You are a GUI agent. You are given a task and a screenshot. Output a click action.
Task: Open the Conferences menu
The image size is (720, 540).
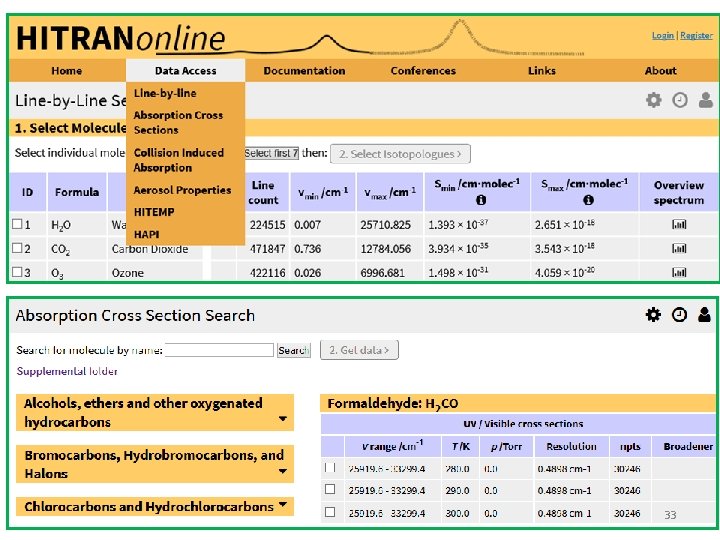[x=423, y=71]
